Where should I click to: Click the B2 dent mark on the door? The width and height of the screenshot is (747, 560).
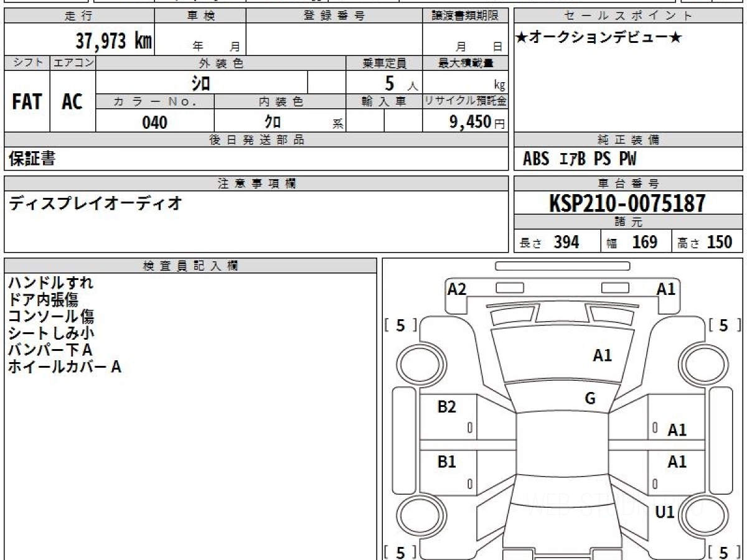click(x=447, y=407)
